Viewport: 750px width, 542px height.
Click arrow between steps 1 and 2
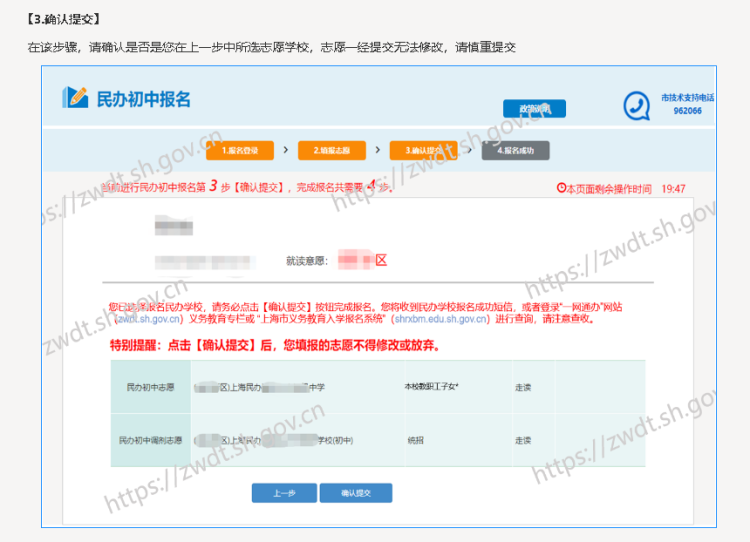pos(286,150)
